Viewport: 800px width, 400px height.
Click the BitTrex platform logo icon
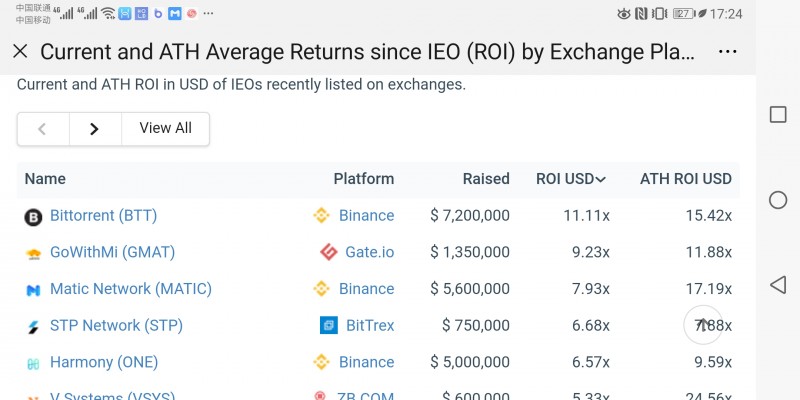pos(327,325)
